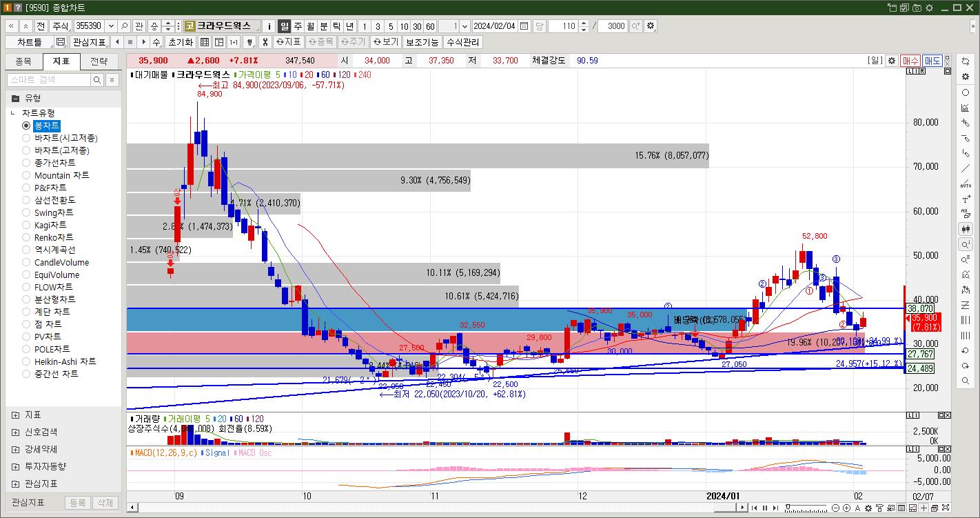Select P&F차트 radio option
The height and width of the screenshot is (518, 980).
point(26,188)
